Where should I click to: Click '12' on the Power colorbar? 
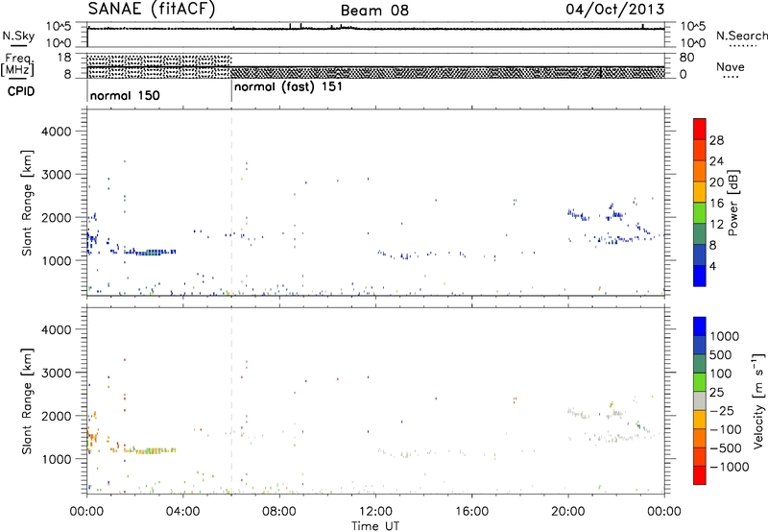716,225
